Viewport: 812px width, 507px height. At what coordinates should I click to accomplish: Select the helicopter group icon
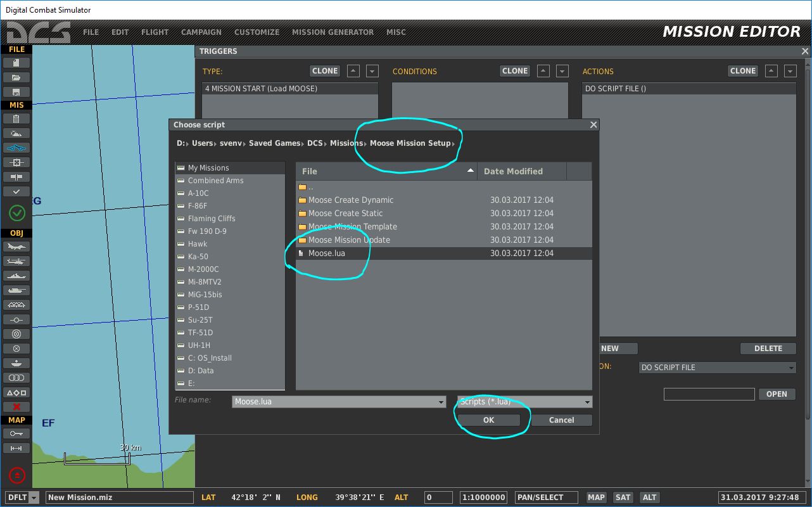pyautogui.click(x=16, y=261)
